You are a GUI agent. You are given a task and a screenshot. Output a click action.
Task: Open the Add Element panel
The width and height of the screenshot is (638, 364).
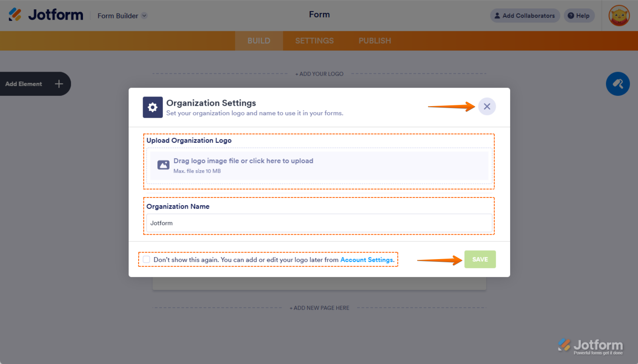pos(35,84)
